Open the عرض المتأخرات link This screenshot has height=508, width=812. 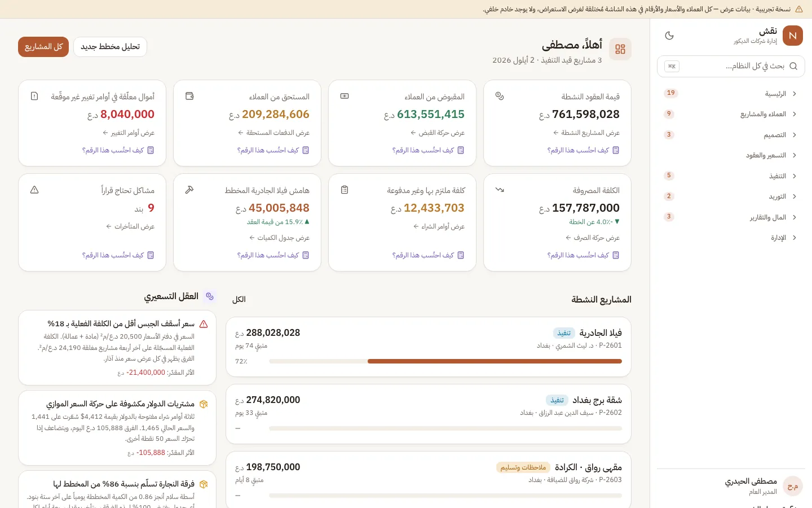tap(130, 226)
